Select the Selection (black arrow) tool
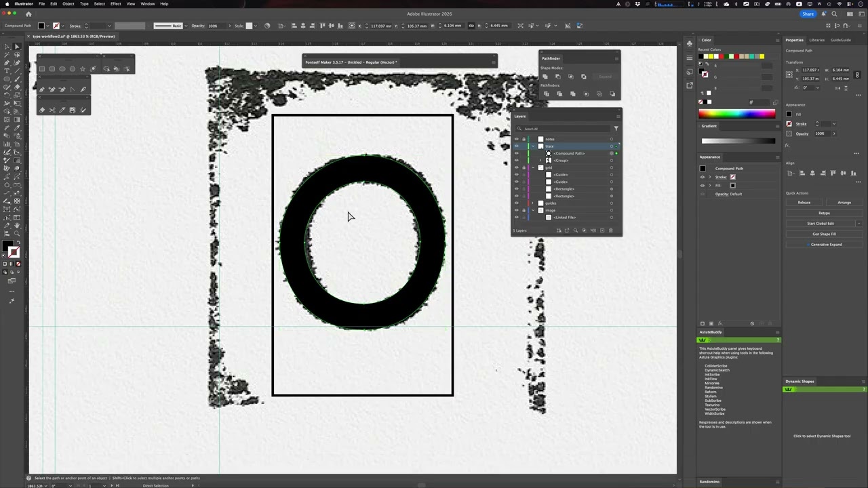 pos(6,46)
